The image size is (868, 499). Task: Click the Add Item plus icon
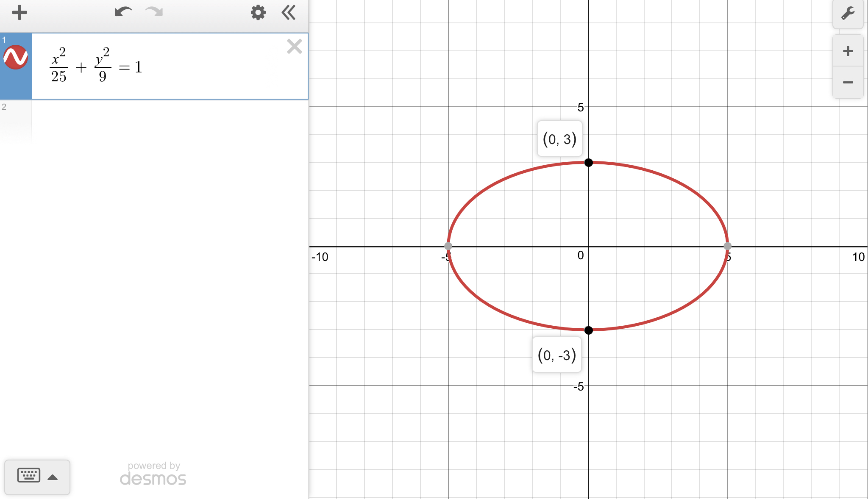[x=19, y=13]
